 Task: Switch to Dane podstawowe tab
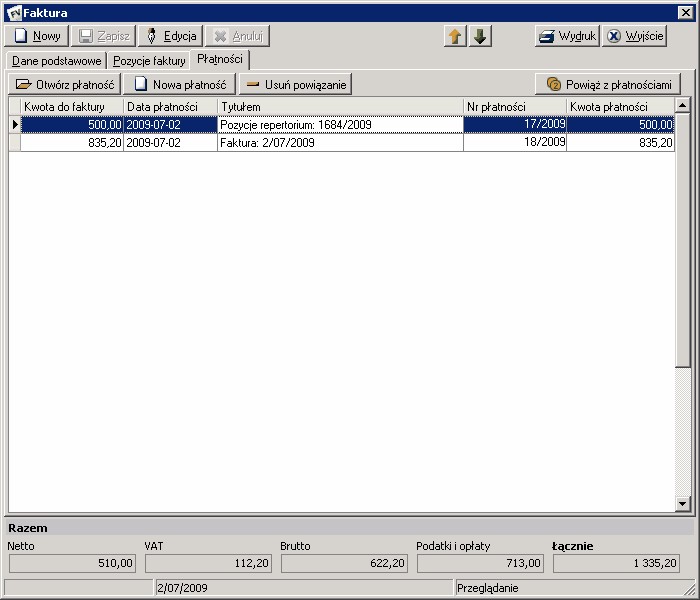pos(56,61)
